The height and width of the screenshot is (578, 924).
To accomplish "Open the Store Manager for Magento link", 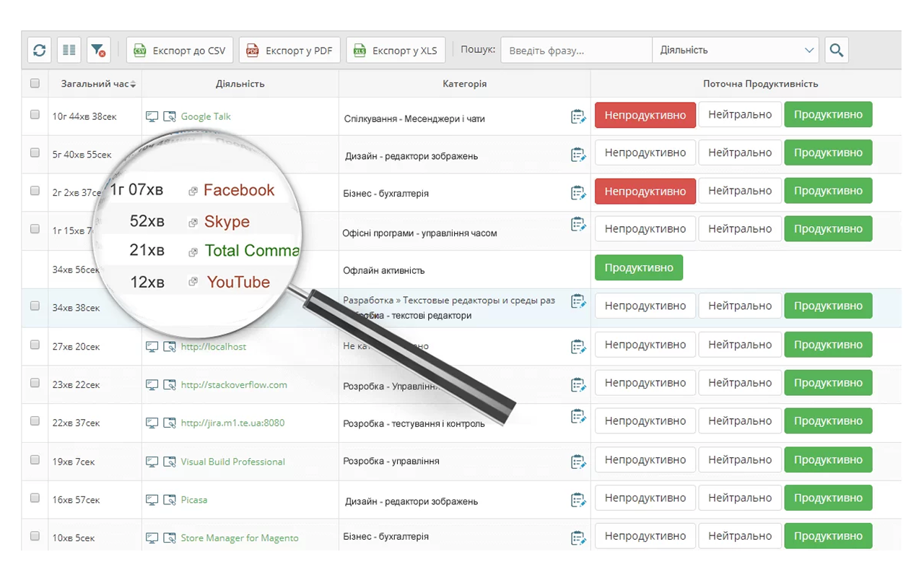I will click(240, 538).
